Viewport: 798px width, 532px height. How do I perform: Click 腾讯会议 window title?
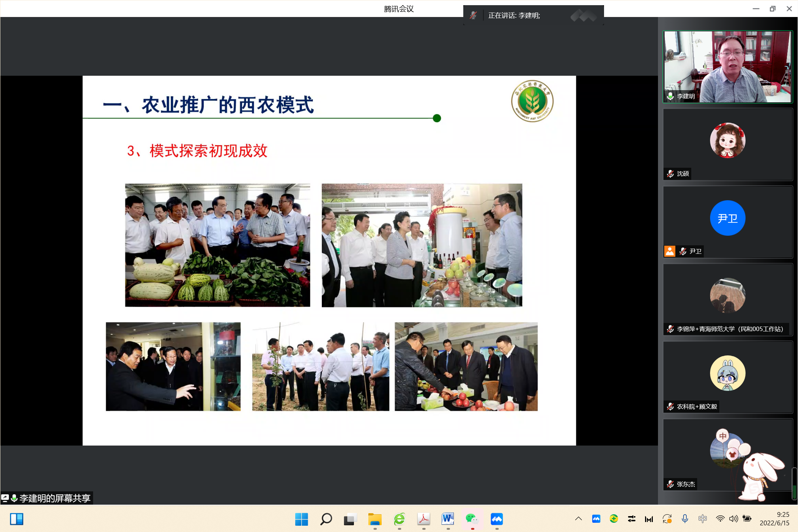coord(399,9)
